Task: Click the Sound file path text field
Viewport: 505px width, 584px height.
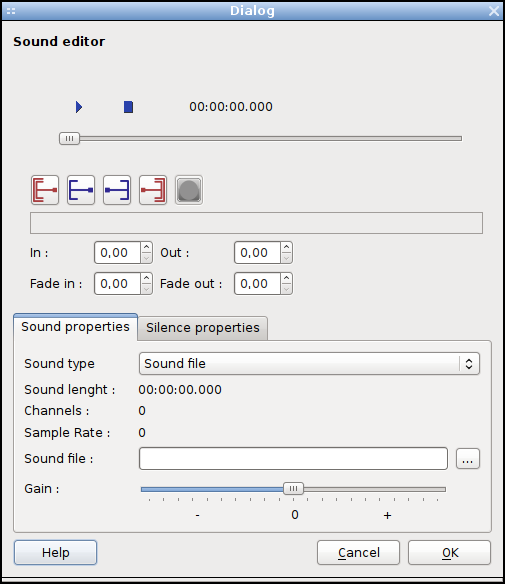Action: coord(293,458)
